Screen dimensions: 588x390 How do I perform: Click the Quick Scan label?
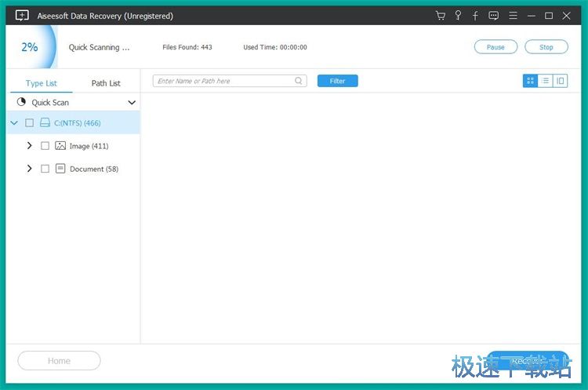(x=50, y=103)
